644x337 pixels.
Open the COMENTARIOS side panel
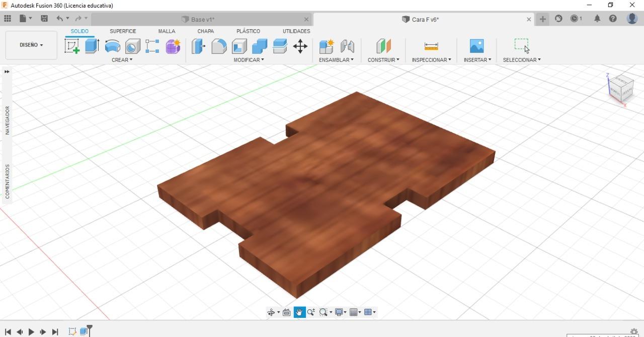coord(7,181)
